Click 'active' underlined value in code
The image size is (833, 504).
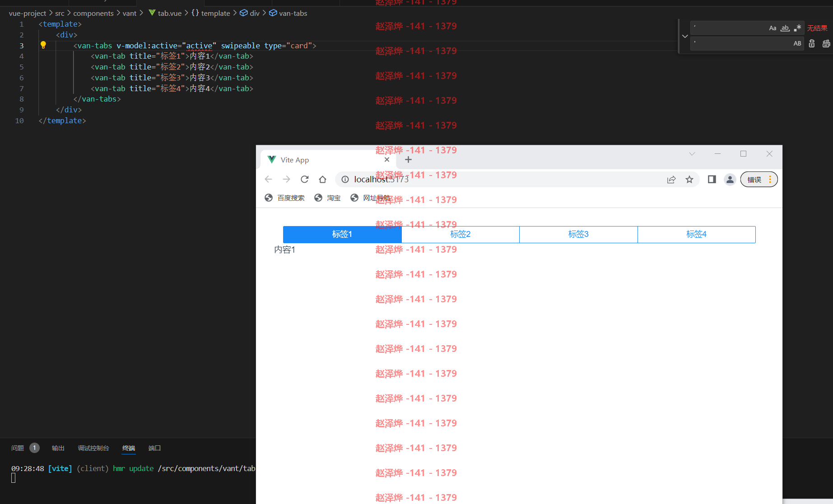pos(199,46)
